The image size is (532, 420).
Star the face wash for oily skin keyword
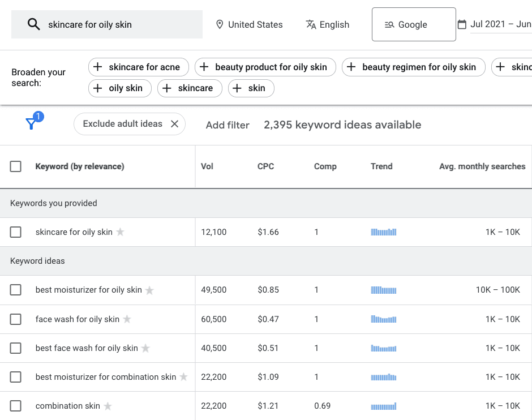tap(127, 319)
